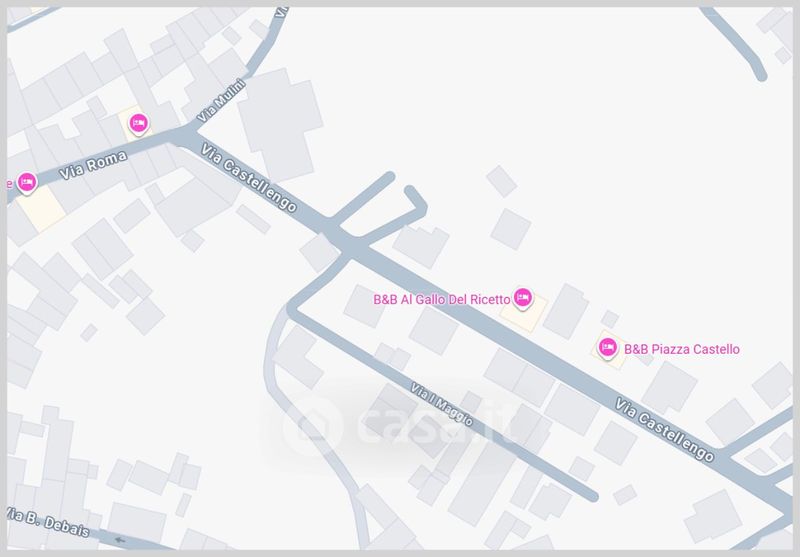
Task: Click the Via Mulini street name
Action: click(x=221, y=101)
